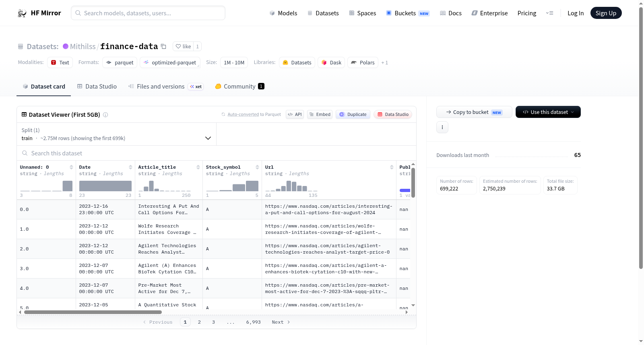Viewport: 644px width, 345px height.
Task: Copy dataset name using the copy icon
Action: click(163, 46)
